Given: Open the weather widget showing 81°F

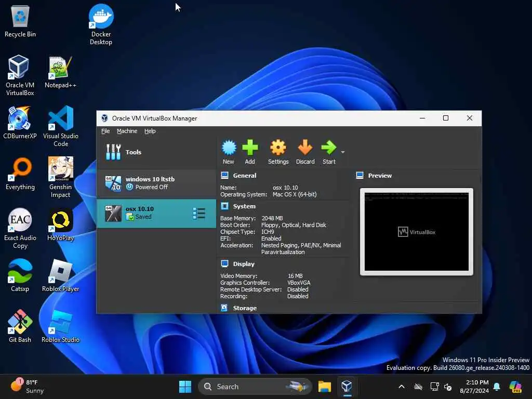Looking at the screenshot, I should tap(27, 387).
